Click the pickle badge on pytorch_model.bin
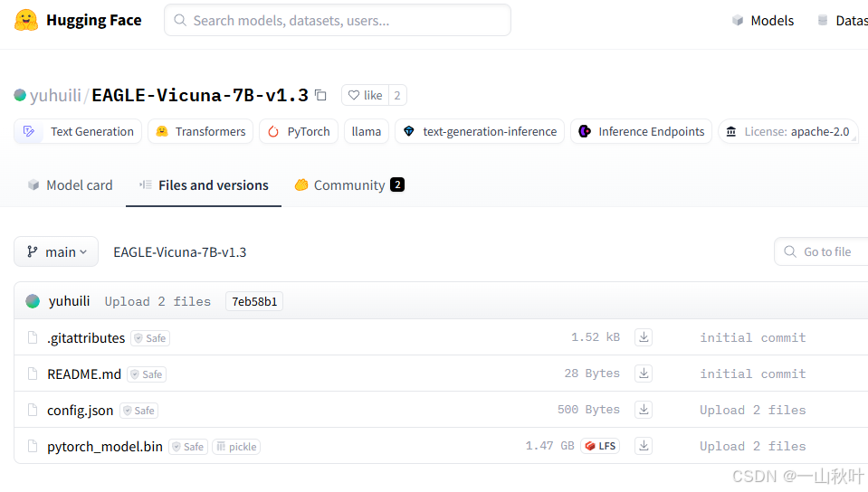The height and width of the screenshot is (492, 868). pyautogui.click(x=236, y=447)
